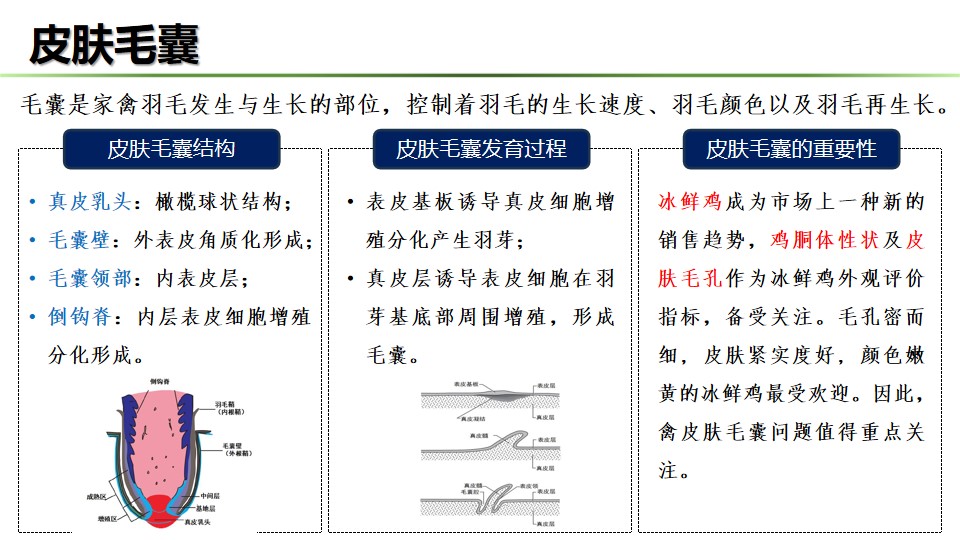This screenshot has width=960, height=540.
Task: Select the hair follicle structure diagram
Action: click(x=170, y=450)
